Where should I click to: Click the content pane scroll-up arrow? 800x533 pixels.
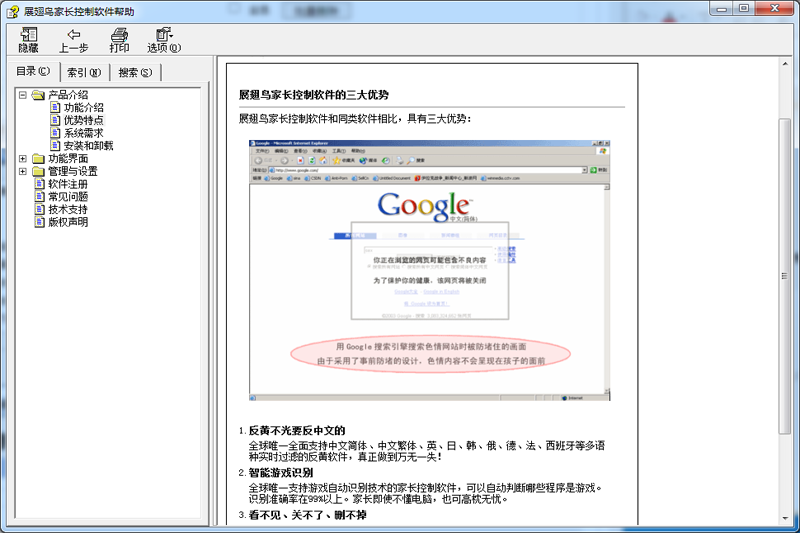click(785, 64)
